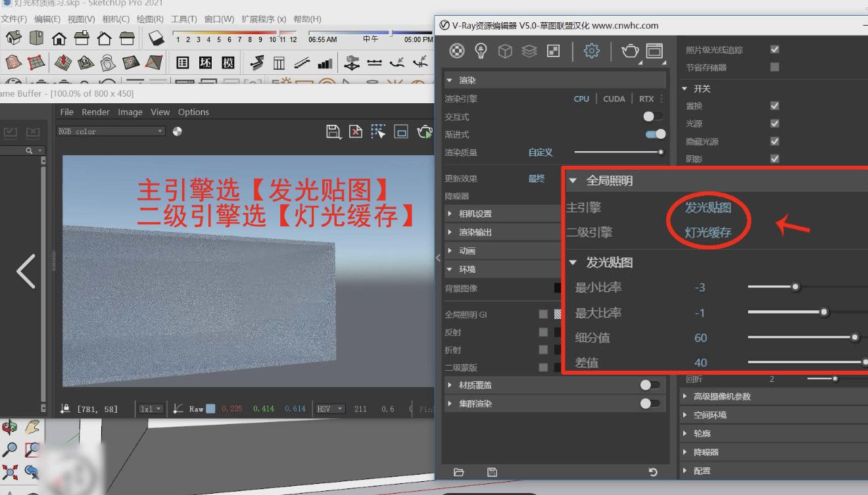Uncheck the 隐藏光源 checkbox
Image resolution: width=868 pixels, height=495 pixels.
[775, 141]
